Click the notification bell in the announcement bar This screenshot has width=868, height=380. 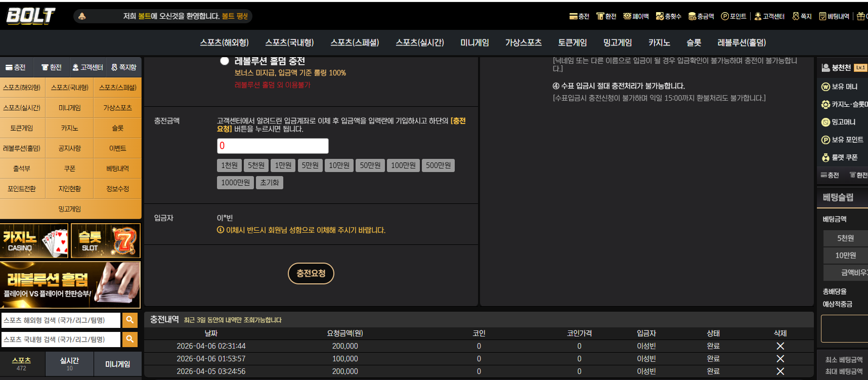click(82, 16)
